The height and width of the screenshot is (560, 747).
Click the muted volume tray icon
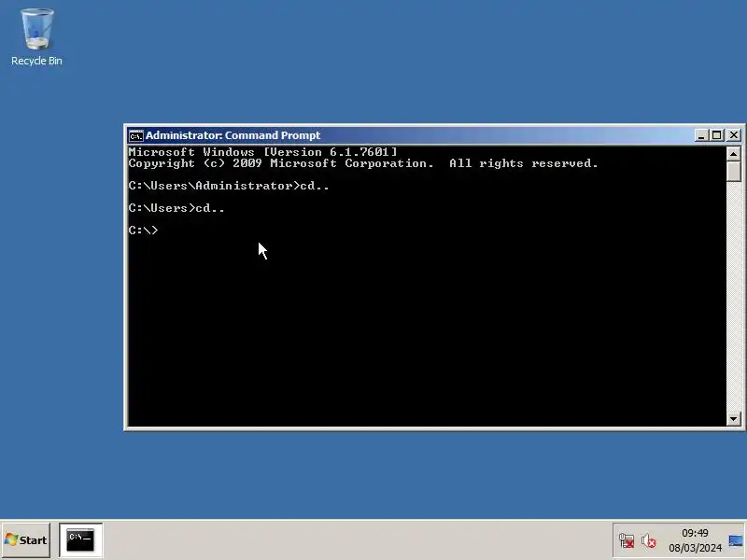(x=648, y=541)
